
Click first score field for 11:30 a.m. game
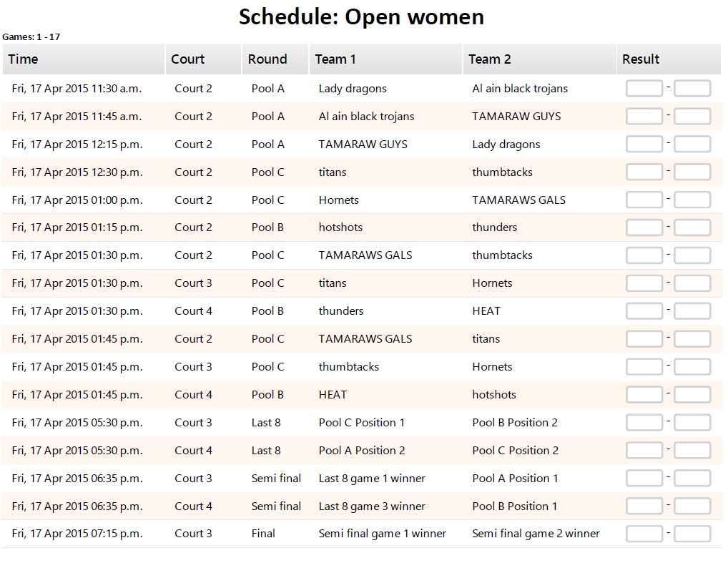pyautogui.click(x=644, y=89)
